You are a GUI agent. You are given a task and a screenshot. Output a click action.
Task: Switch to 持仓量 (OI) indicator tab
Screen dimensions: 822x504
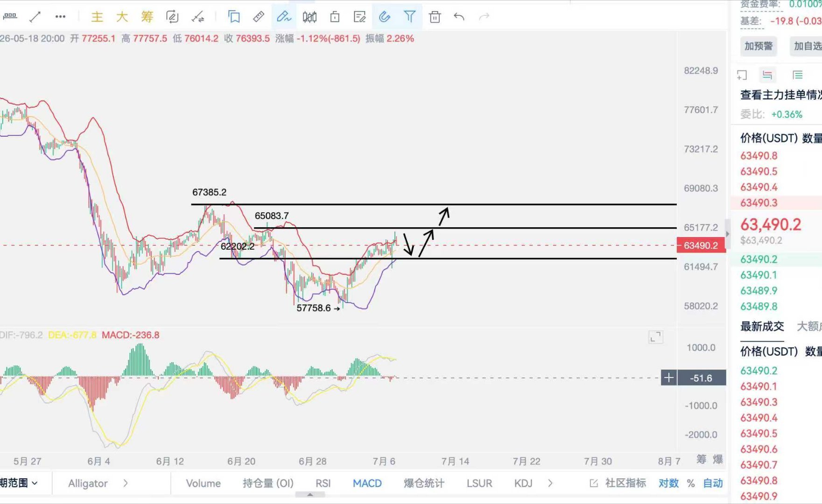[x=268, y=483]
